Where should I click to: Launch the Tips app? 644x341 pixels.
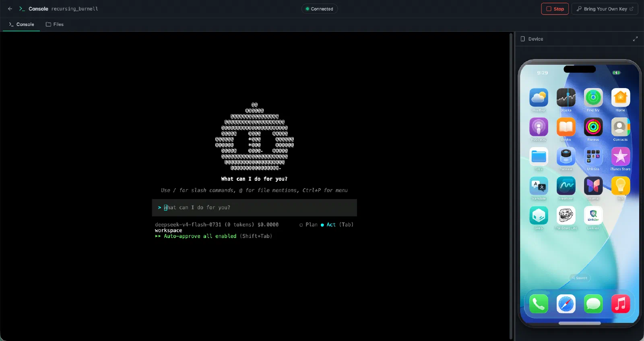click(x=620, y=186)
